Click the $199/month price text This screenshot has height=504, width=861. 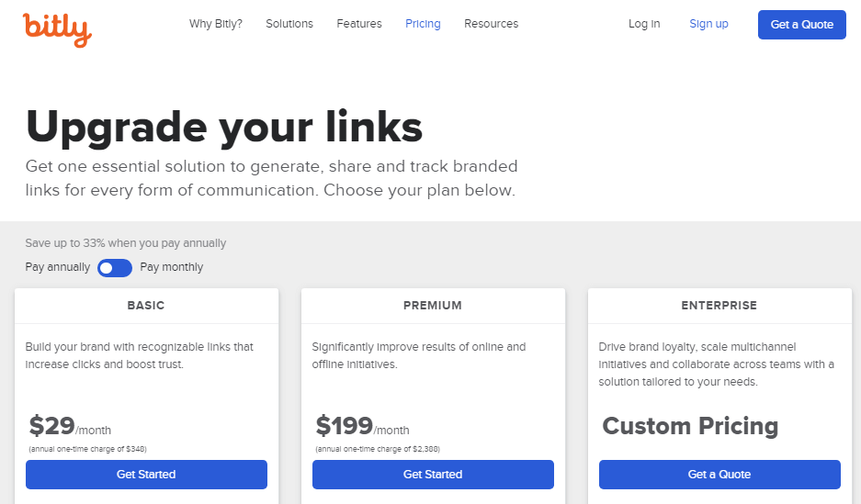(362, 427)
